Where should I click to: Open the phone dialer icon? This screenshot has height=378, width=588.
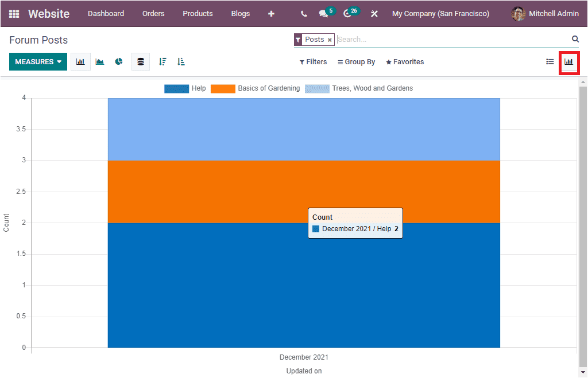click(x=303, y=13)
